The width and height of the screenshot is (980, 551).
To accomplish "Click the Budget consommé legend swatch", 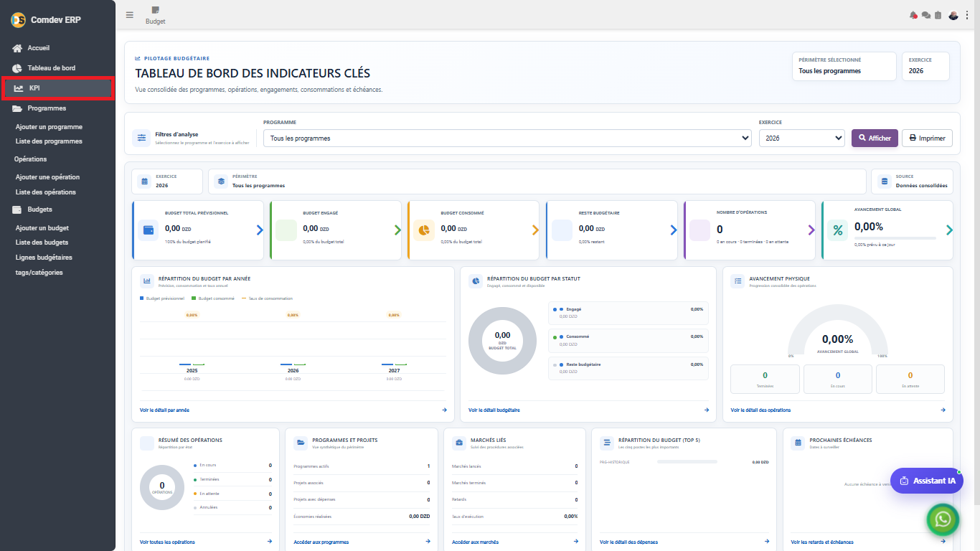I will click(195, 298).
